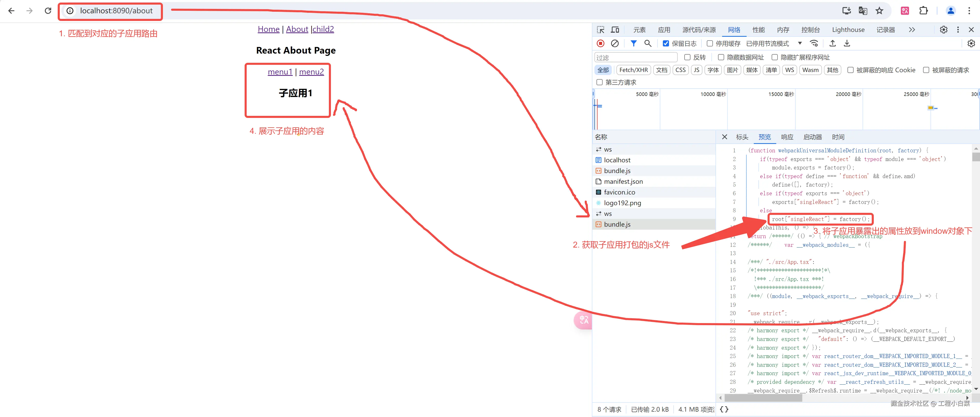Bookmark this page with the star icon
Image resolution: width=980 pixels, height=417 pixels.
point(879,11)
